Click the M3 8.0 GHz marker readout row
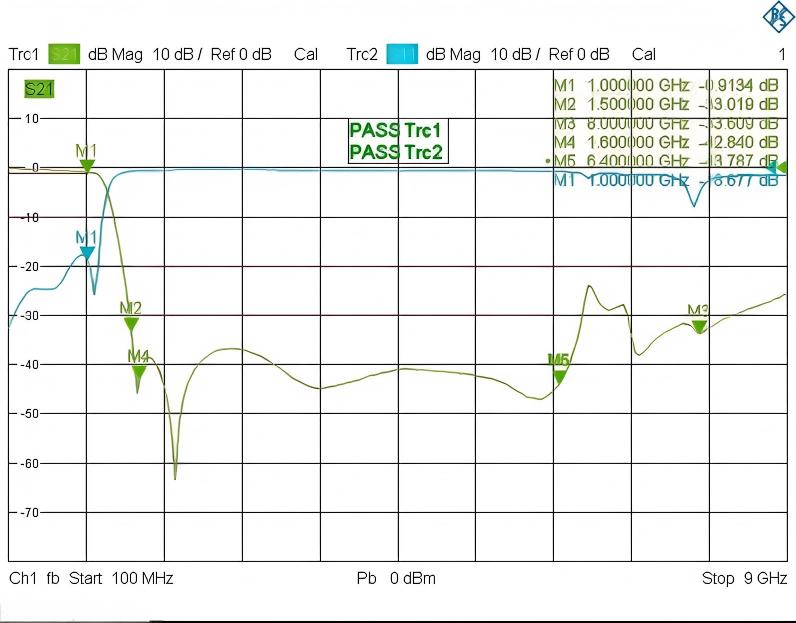The height and width of the screenshot is (623, 796). [x=665, y=124]
